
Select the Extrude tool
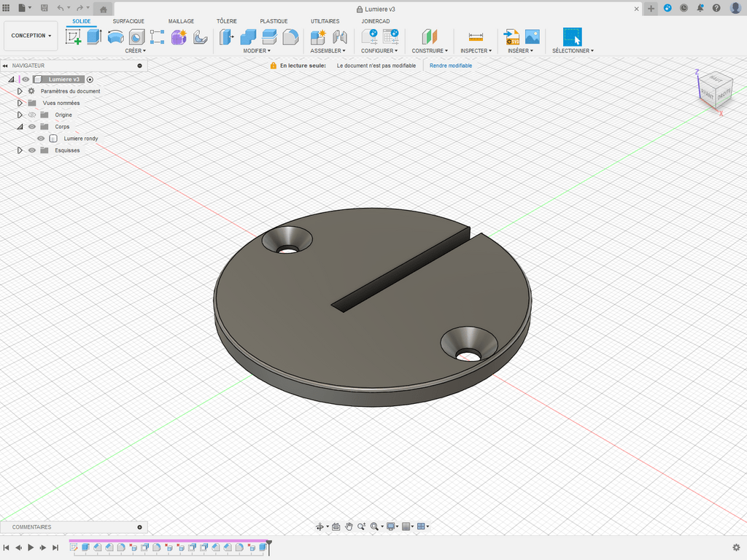94,36
